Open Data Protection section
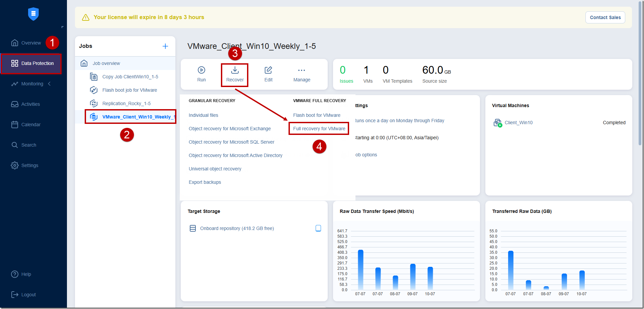This screenshot has height=309, width=644. click(31, 63)
